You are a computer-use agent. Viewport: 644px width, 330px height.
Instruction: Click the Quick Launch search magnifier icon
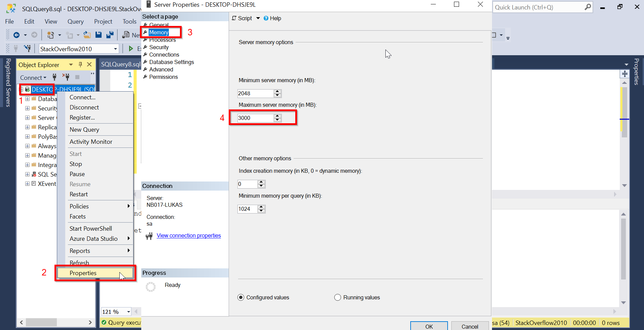click(x=588, y=7)
